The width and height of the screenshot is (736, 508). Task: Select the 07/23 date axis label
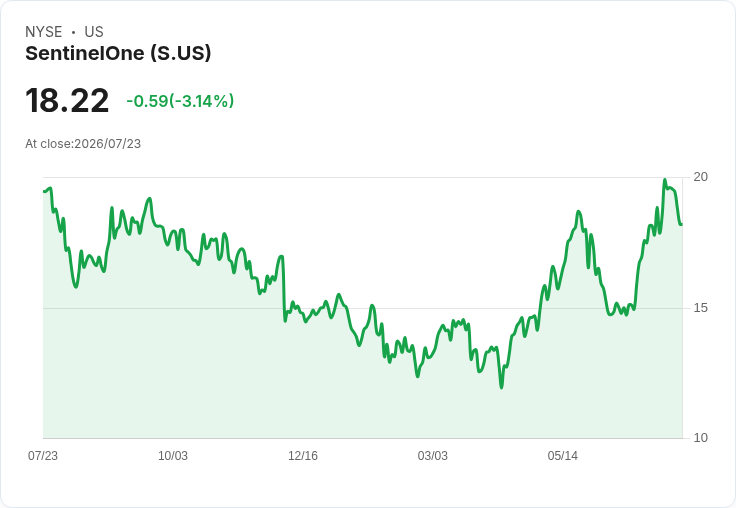43,455
